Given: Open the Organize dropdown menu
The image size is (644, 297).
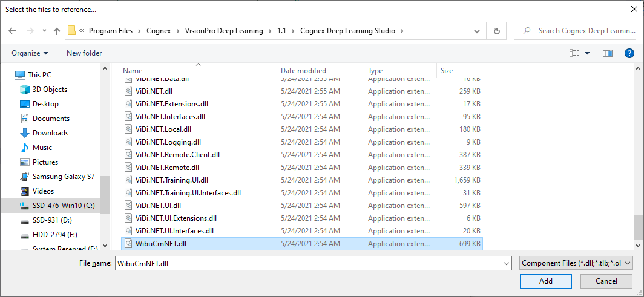Looking at the screenshot, I should (30, 53).
